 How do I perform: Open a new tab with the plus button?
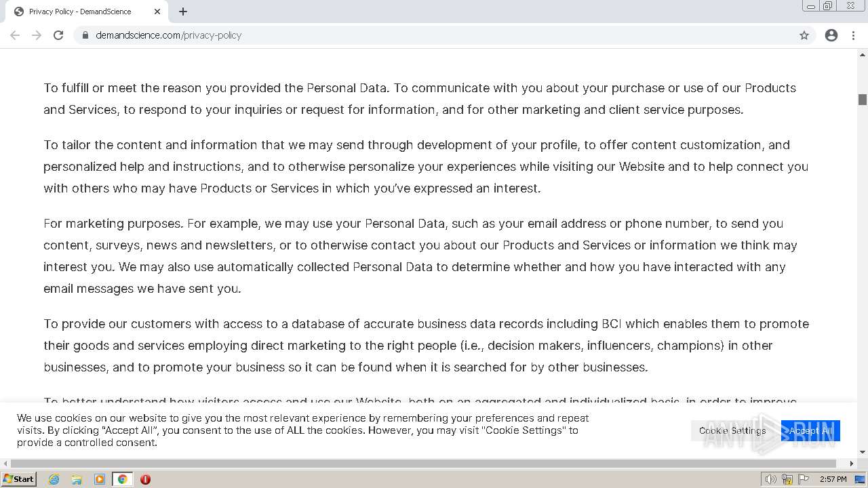(x=183, y=12)
